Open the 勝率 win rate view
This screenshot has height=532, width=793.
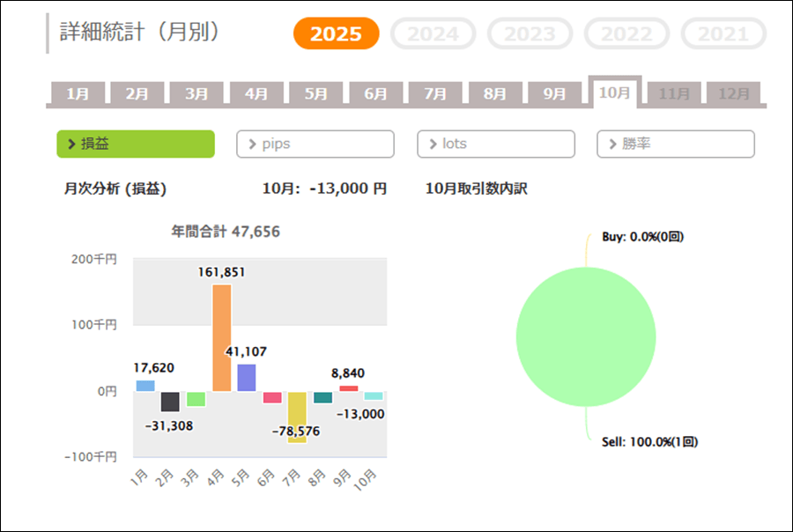(x=675, y=144)
